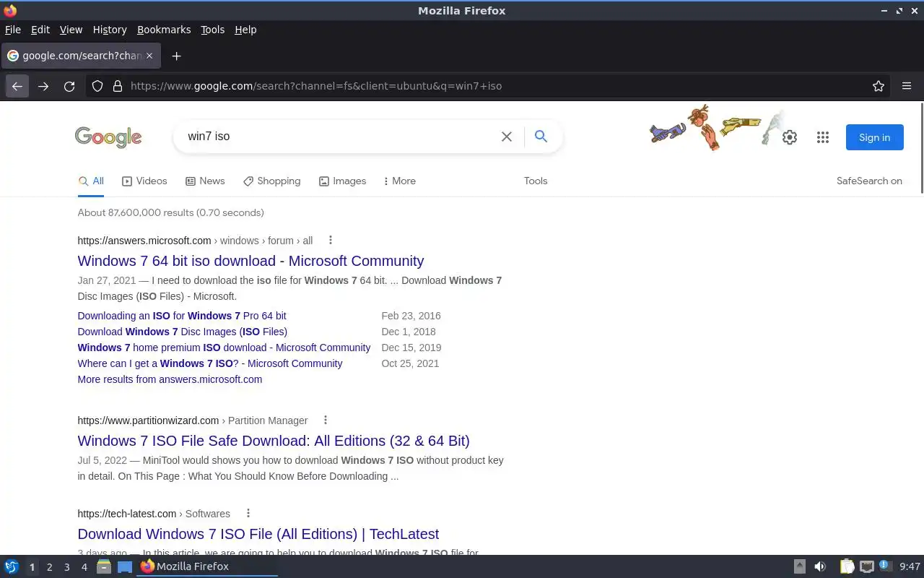Viewport: 924px width, 578px height.
Task: Click the Sign in button
Action: (874, 137)
